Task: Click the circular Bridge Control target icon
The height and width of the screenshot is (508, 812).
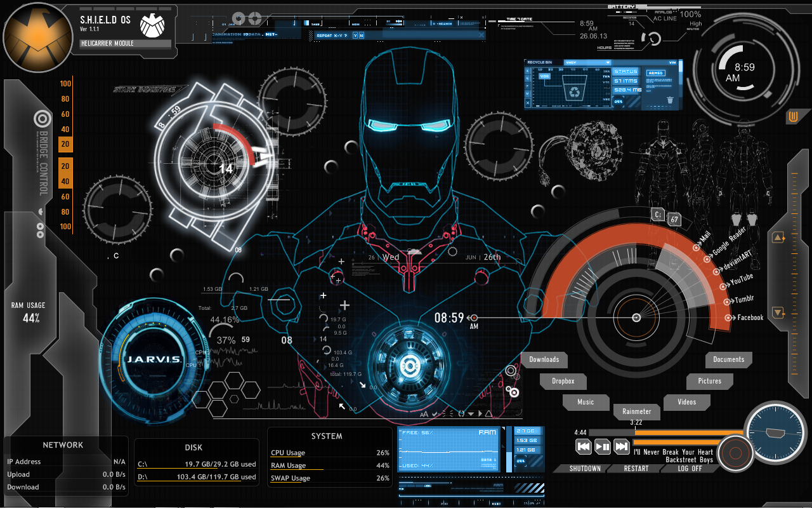Action: [x=43, y=118]
